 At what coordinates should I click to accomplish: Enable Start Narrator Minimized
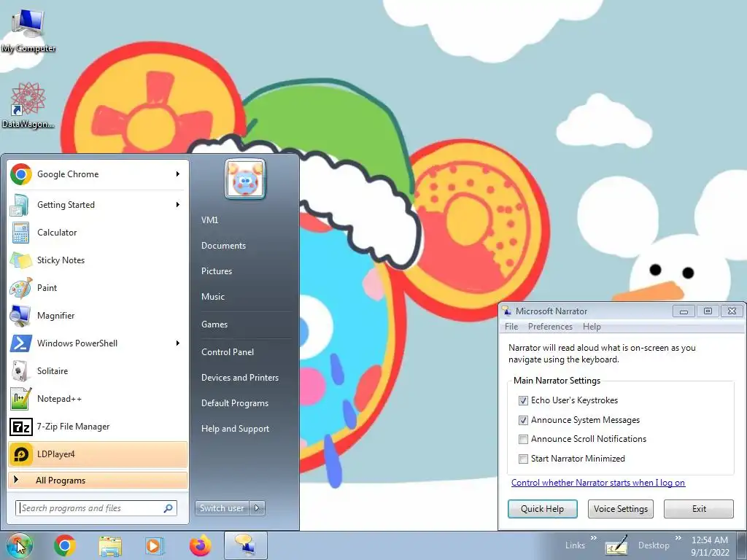point(523,459)
